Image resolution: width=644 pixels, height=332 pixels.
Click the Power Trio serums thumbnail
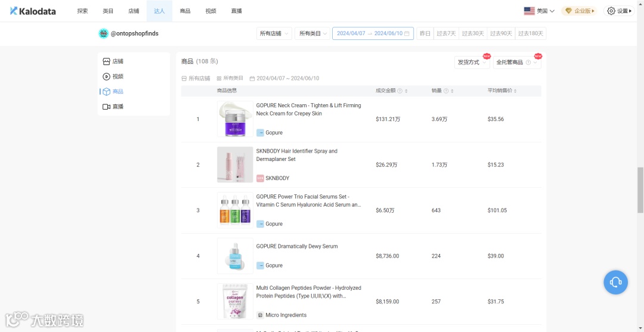(235, 210)
